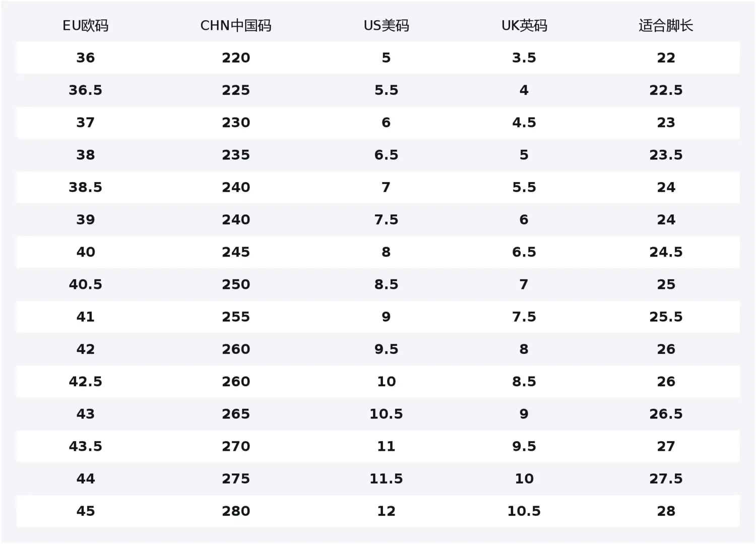
Task: Click UK size 10.5 cell
Action: pos(524,511)
